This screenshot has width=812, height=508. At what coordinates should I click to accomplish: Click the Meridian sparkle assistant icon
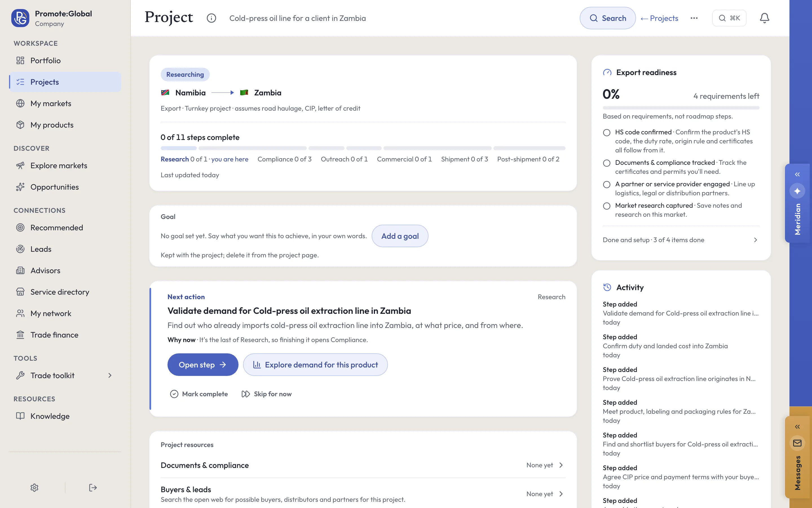click(x=797, y=191)
